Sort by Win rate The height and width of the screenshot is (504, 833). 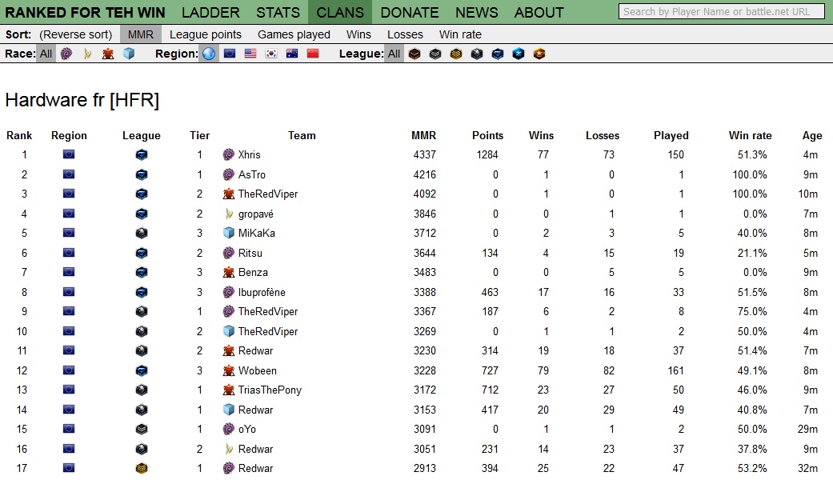[x=460, y=34]
